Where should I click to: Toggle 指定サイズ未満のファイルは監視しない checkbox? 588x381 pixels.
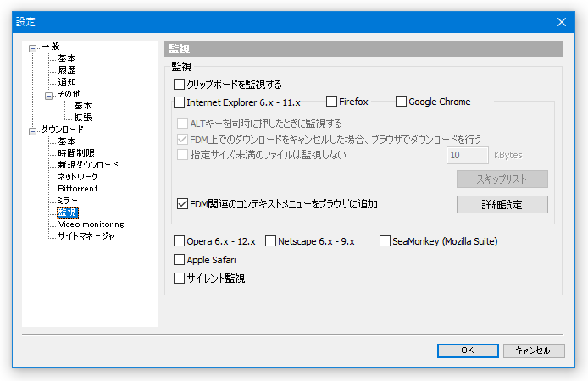coord(182,155)
